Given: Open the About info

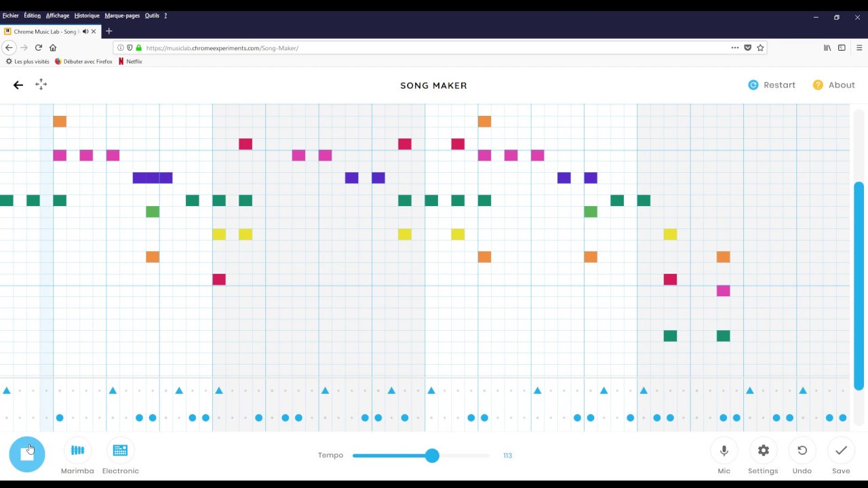Looking at the screenshot, I should point(833,85).
